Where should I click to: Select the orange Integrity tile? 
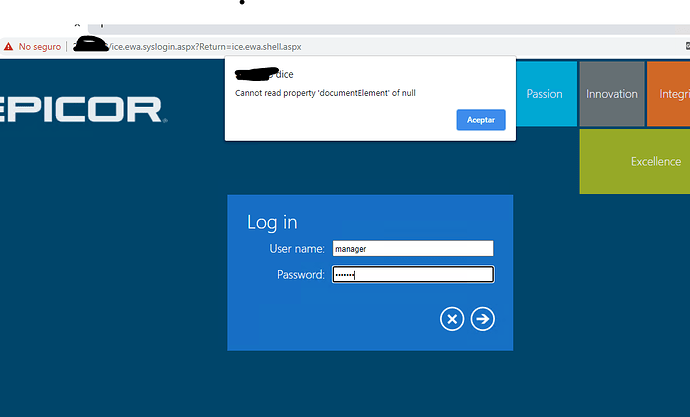click(x=668, y=94)
